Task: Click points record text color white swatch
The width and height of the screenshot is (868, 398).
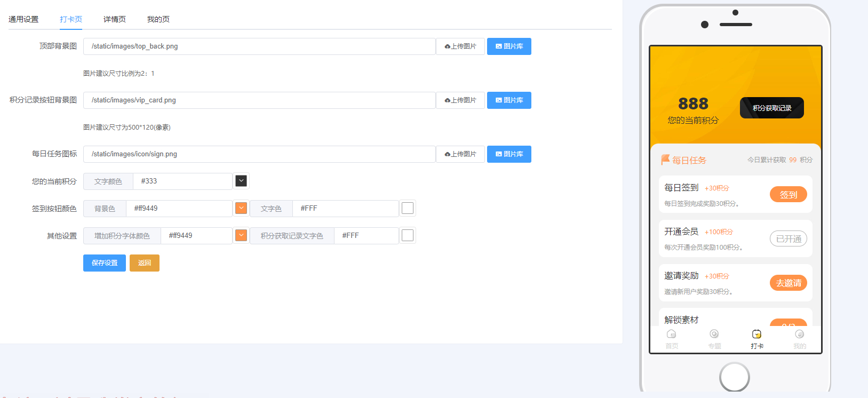Action: (408, 236)
